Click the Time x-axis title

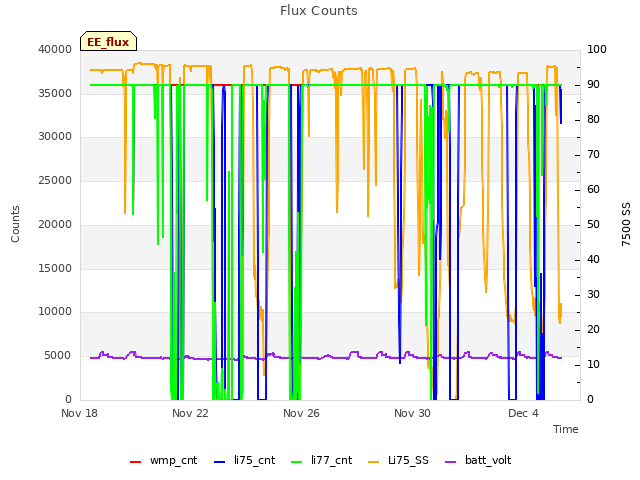[566, 429]
